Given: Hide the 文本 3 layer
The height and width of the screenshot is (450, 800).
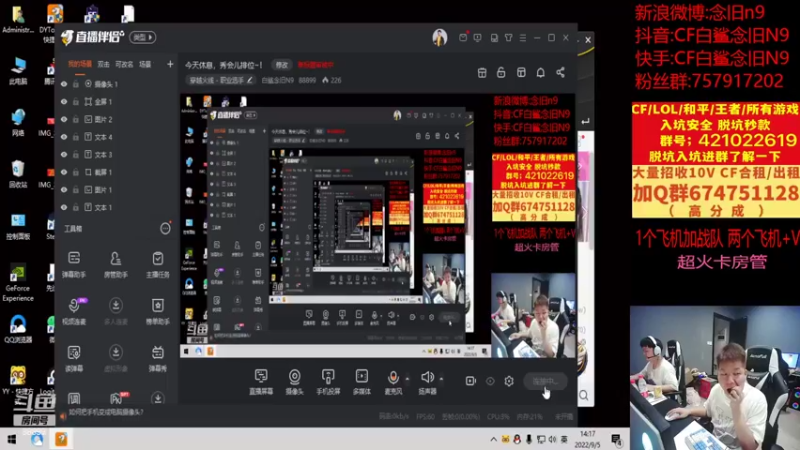Looking at the screenshot, I should coord(64,155).
